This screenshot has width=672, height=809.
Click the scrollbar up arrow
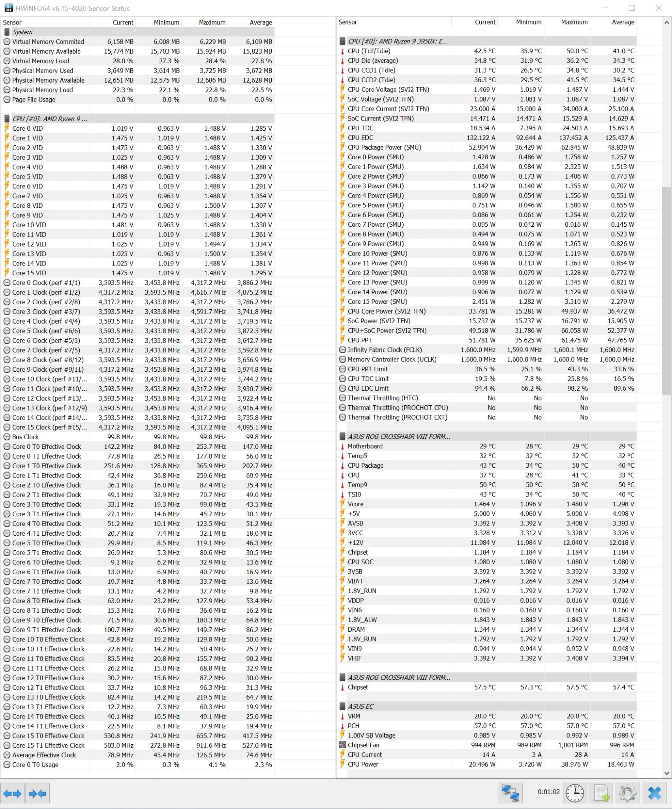click(x=666, y=23)
